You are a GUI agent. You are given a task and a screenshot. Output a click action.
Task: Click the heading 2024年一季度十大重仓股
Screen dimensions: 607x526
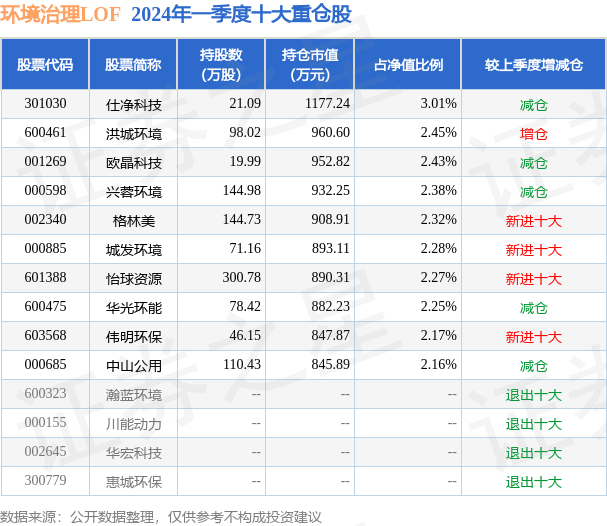pyautogui.click(x=241, y=14)
